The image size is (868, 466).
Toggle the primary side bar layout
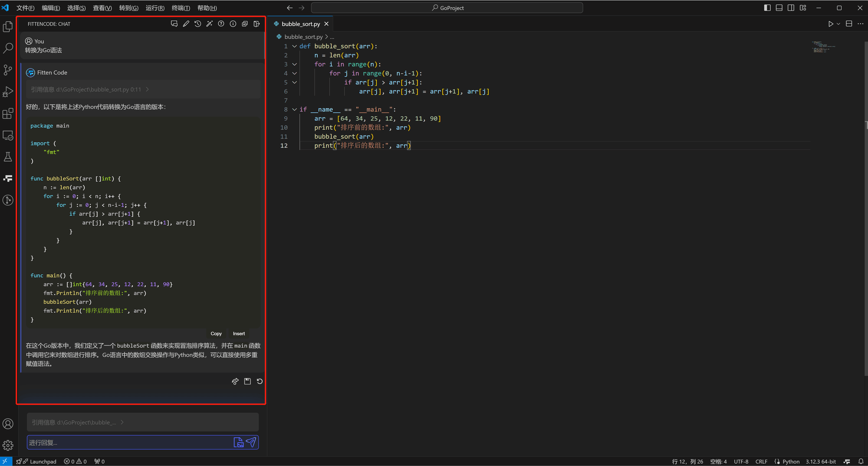coord(767,8)
